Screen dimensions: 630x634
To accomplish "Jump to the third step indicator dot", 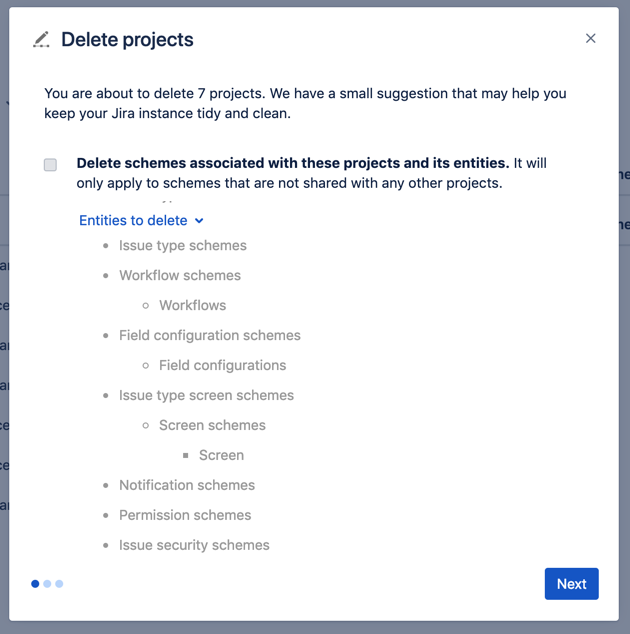I will [x=59, y=583].
